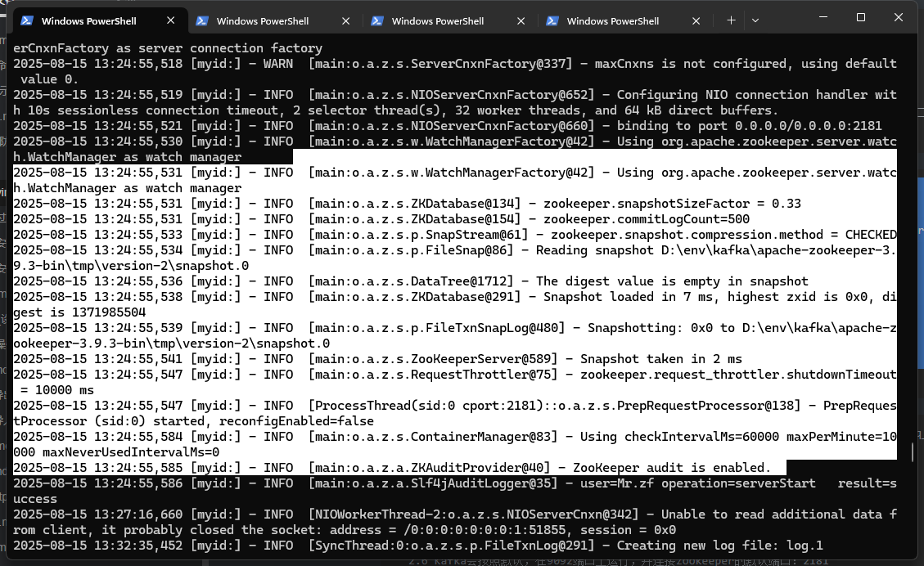
Task: Select the first Windows PowerShell tab
Action: point(99,20)
